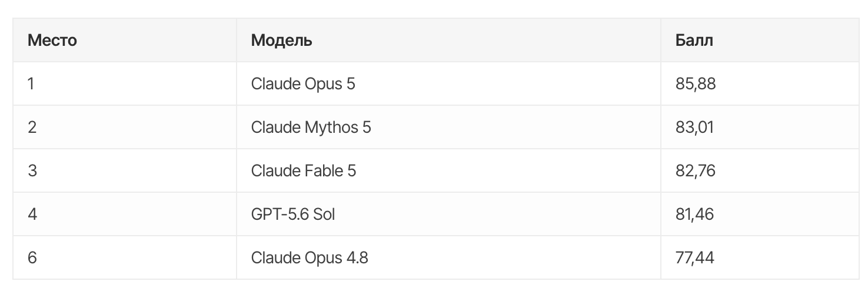Click the Claude Opus 4.8 row's score cell
The height and width of the screenshot is (288, 868).
click(760, 257)
